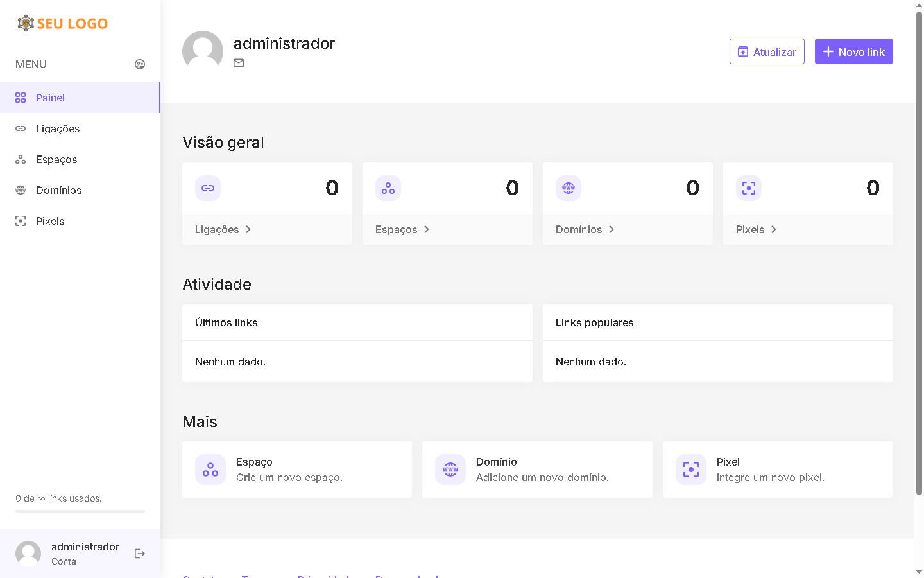Click the Espaços icon in overview card
Image resolution: width=924 pixels, height=578 pixels.
pos(388,188)
